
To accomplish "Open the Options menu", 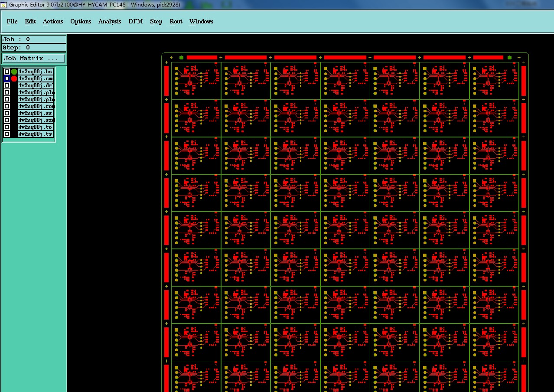I will [x=81, y=21].
